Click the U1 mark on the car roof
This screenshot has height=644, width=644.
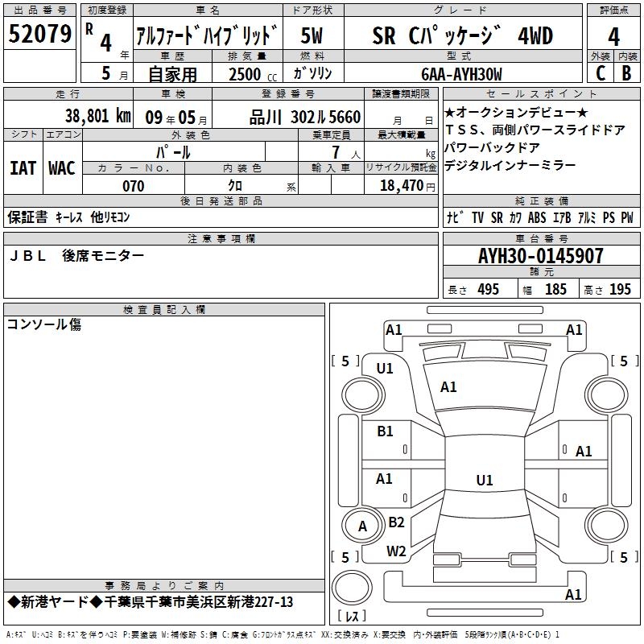coord(484,481)
